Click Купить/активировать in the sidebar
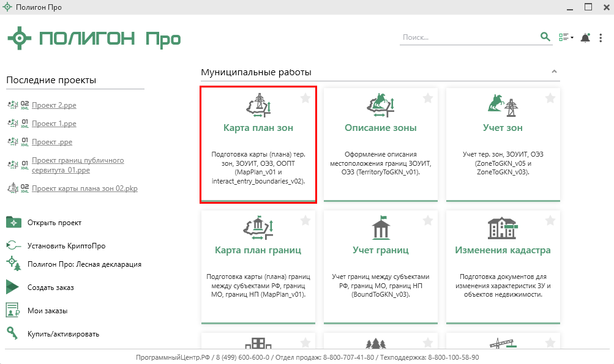The height and width of the screenshot is (364, 614). [63, 334]
